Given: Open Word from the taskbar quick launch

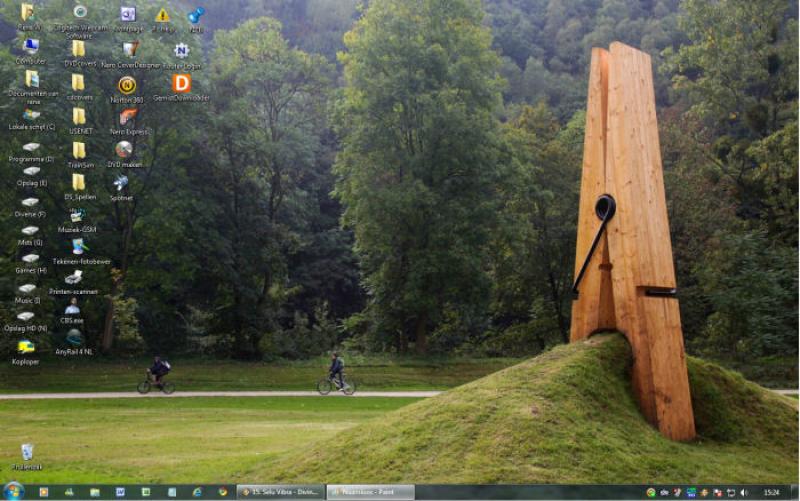Looking at the screenshot, I should (120, 492).
